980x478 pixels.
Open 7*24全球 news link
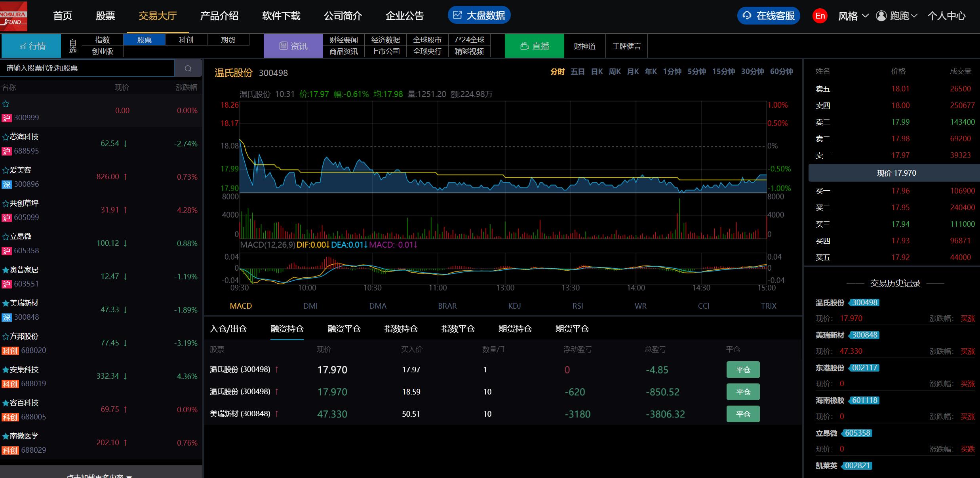coord(469,40)
